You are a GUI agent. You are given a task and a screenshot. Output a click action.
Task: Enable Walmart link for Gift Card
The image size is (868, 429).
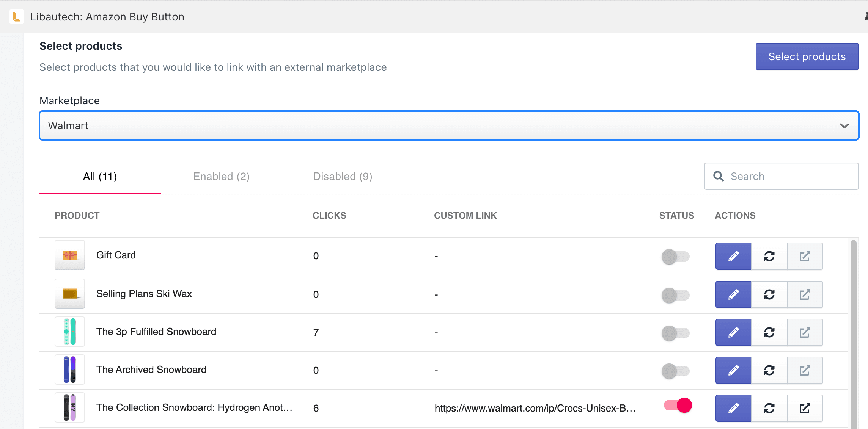[x=675, y=257]
